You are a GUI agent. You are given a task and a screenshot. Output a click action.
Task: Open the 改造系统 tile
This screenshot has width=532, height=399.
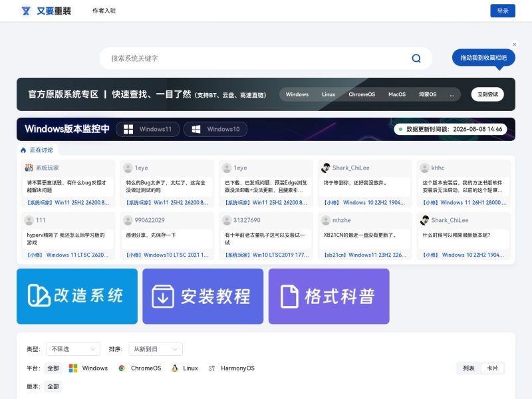[77, 296]
